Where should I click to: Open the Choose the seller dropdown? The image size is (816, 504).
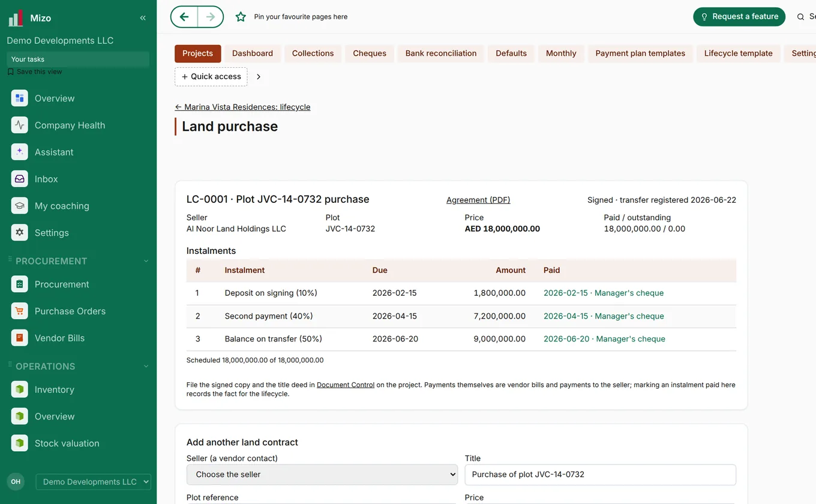[x=322, y=475]
